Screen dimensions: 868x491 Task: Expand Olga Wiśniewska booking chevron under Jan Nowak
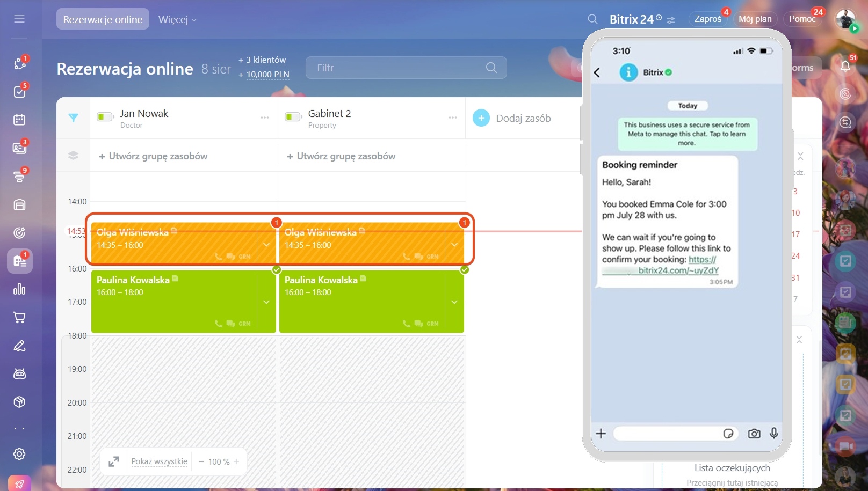pos(266,245)
